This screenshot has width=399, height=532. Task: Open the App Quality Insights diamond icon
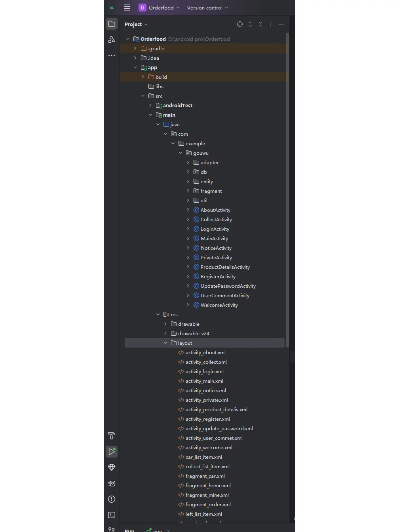[111, 467]
